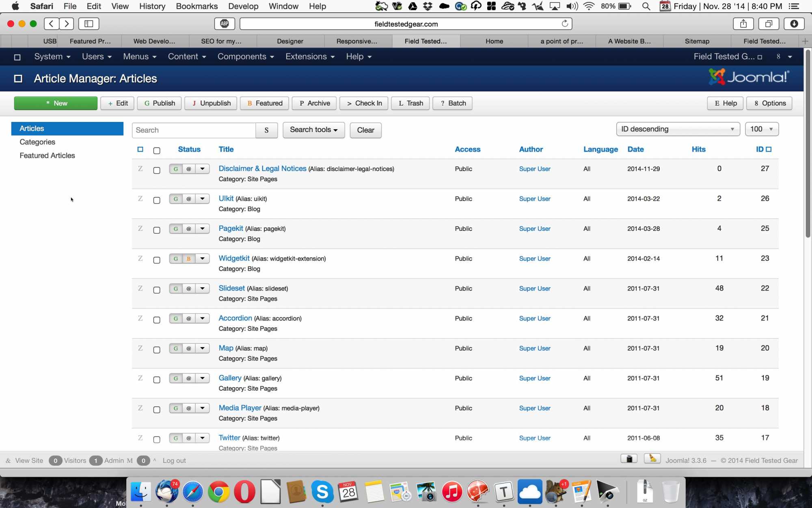Click the green New button

[x=56, y=103]
